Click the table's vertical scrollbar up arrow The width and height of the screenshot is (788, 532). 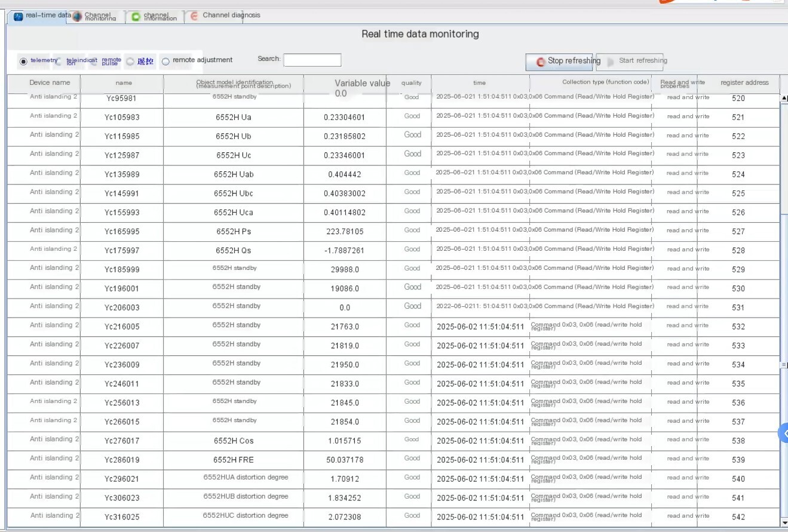click(x=784, y=99)
